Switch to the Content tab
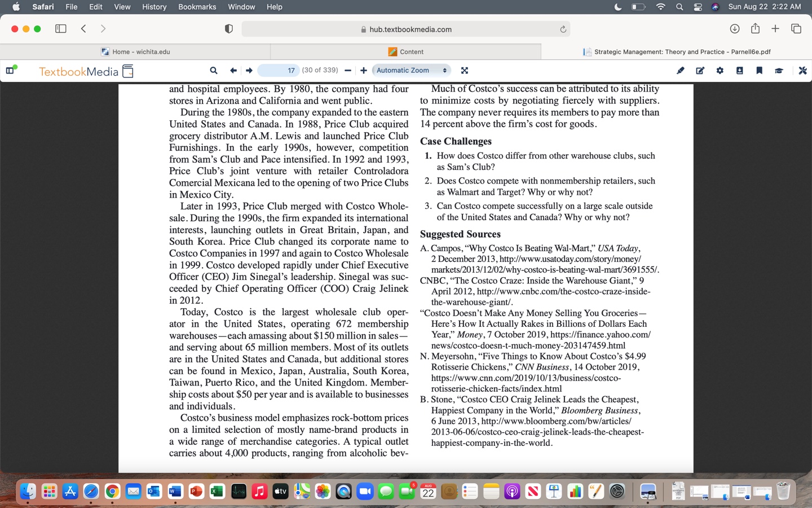Image resolution: width=812 pixels, height=508 pixels. pyautogui.click(x=406, y=51)
